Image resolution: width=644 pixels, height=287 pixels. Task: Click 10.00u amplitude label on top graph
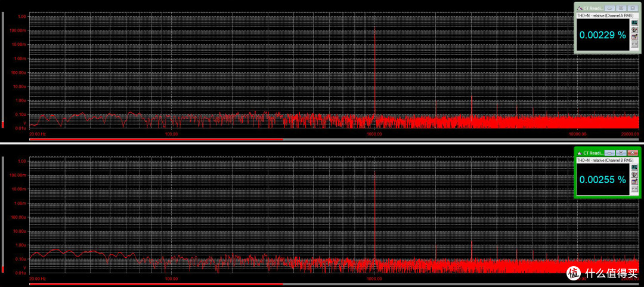pos(20,87)
